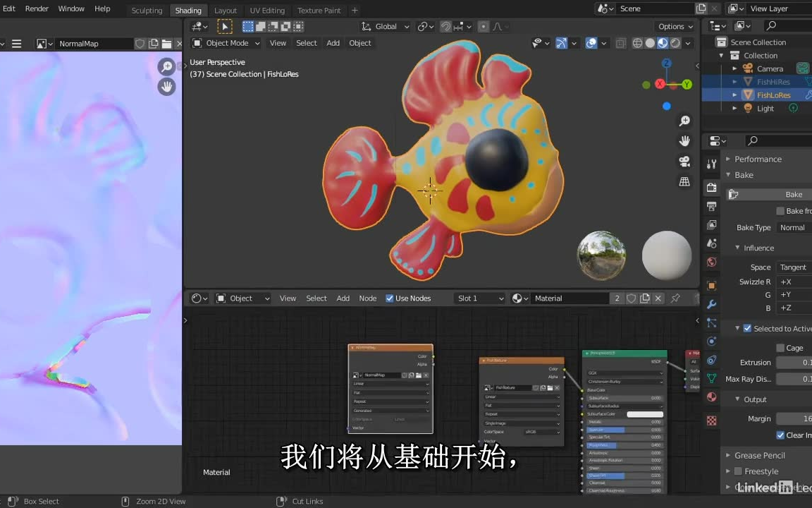The height and width of the screenshot is (508, 812).
Task: Uncheck the Use Nodes checkbox
Action: coord(389,298)
